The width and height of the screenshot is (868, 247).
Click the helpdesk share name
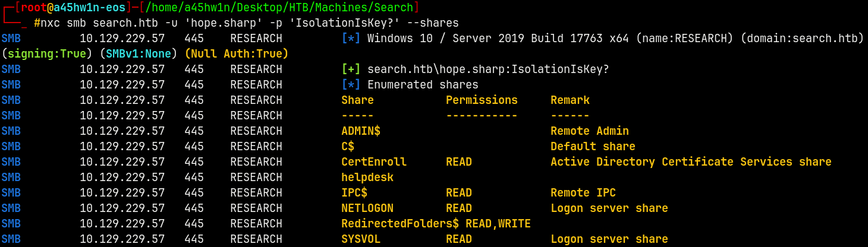pyautogui.click(x=367, y=178)
